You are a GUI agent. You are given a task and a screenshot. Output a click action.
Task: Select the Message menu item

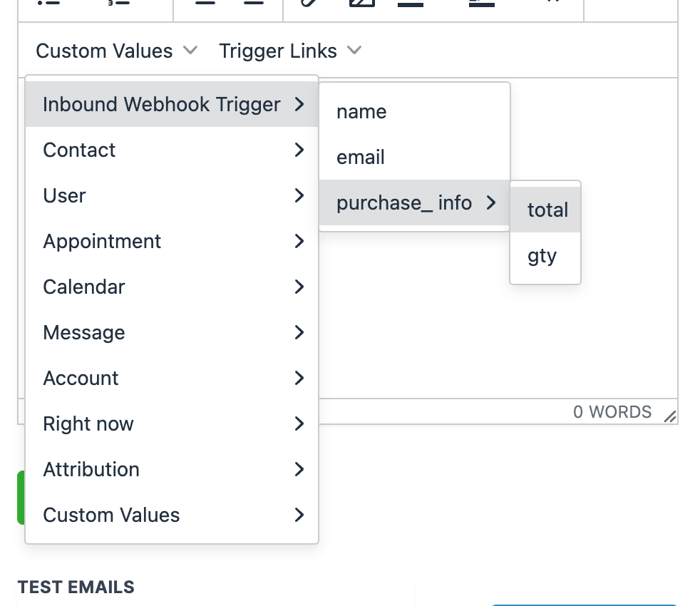tap(84, 332)
